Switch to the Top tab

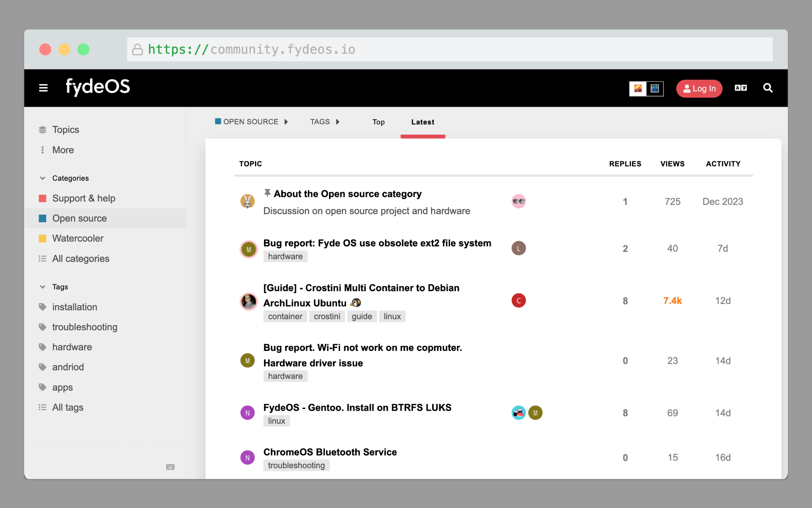(x=378, y=122)
